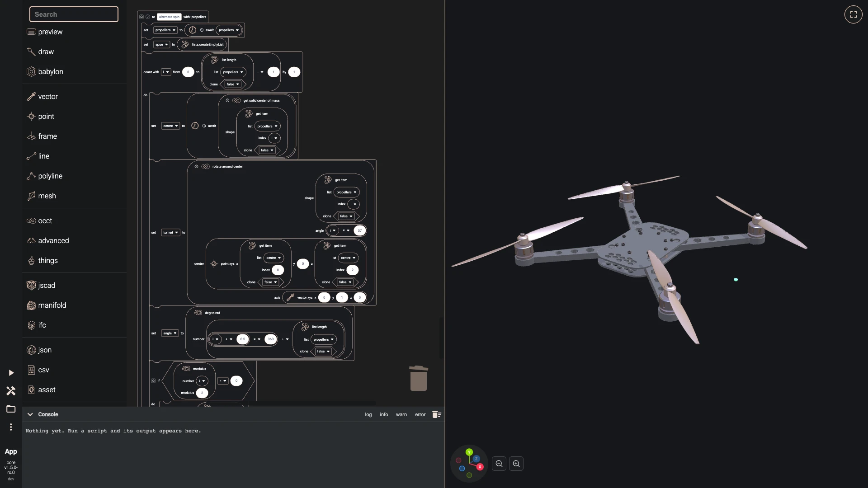Open comparison operator dropdown in if block
The width and height of the screenshot is (868, 488).
(222, 381)
